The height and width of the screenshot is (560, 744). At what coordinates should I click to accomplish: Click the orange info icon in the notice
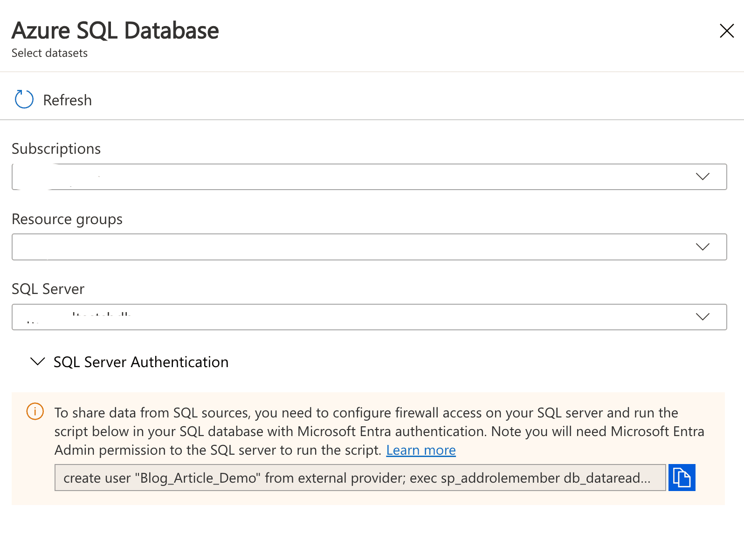35,411
